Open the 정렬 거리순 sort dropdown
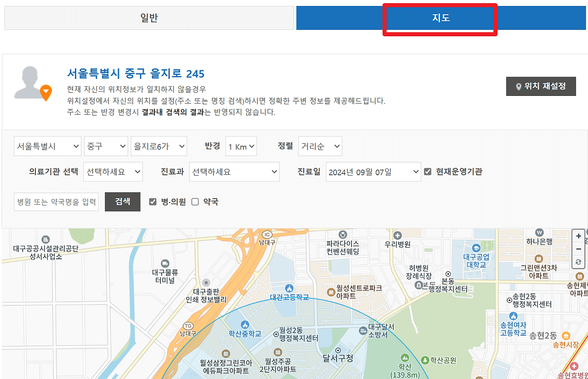Screen dimensions: 588x379 pyautogui.click(x=320, y=146)
